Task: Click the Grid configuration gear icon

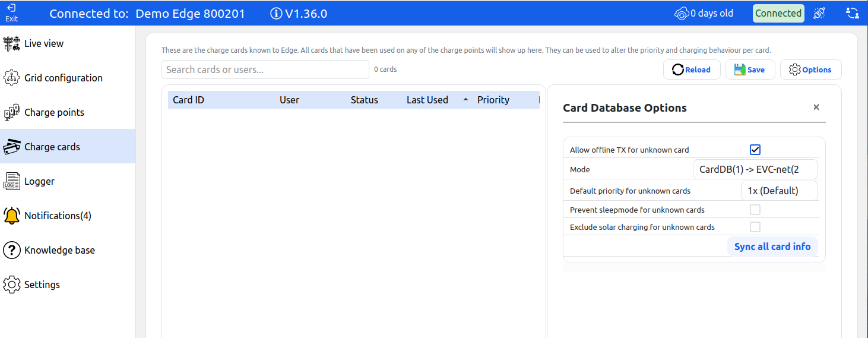Action: 12,78
